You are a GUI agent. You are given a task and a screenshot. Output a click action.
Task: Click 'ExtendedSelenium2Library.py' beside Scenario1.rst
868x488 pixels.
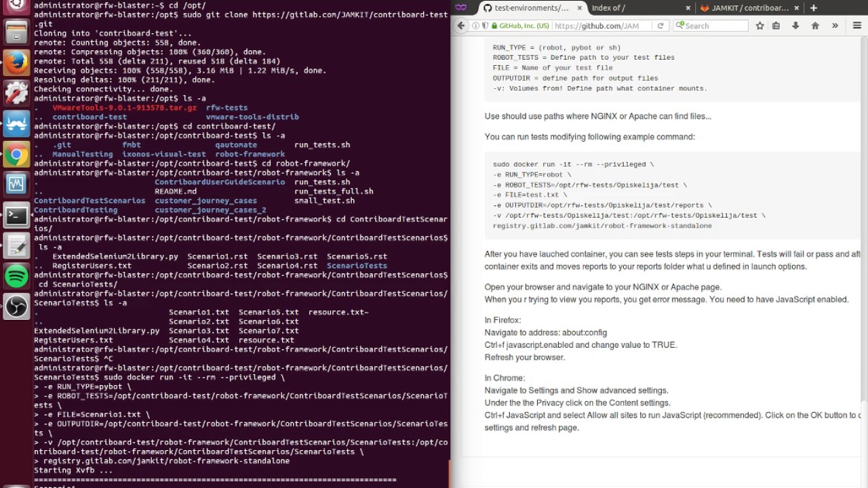tap(115, 256)
